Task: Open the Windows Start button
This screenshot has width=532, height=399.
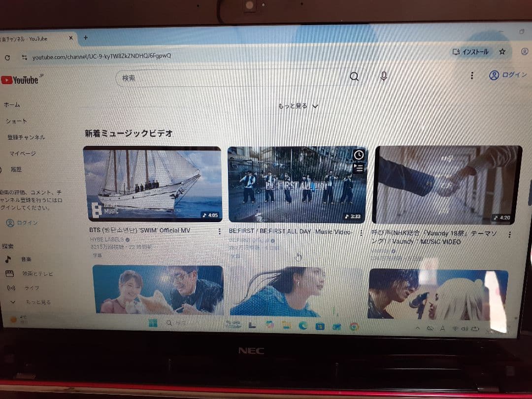Action: (153, 323)
